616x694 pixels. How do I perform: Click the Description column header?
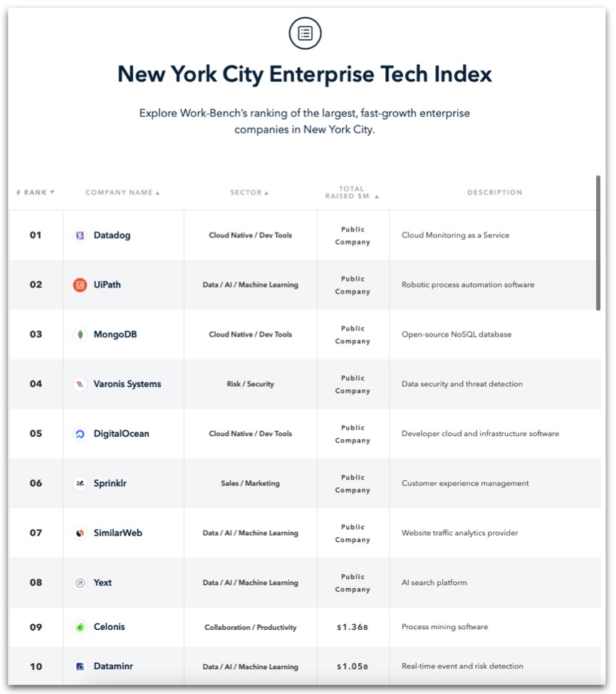tap(495, 192)
